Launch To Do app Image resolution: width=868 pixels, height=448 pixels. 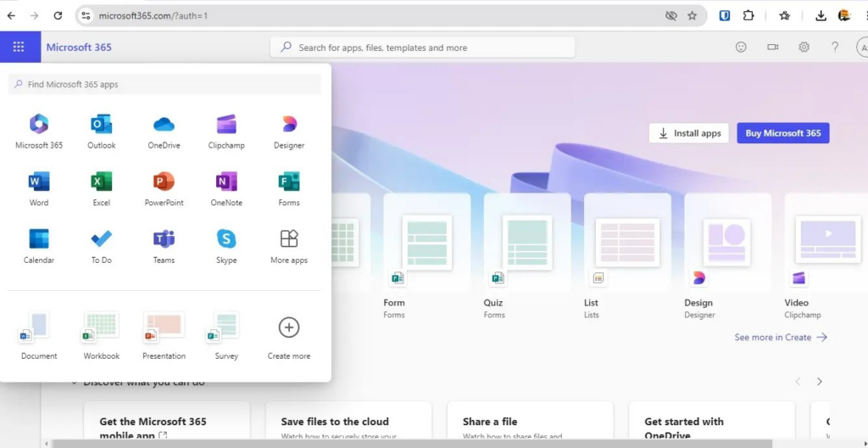(102, 246)
